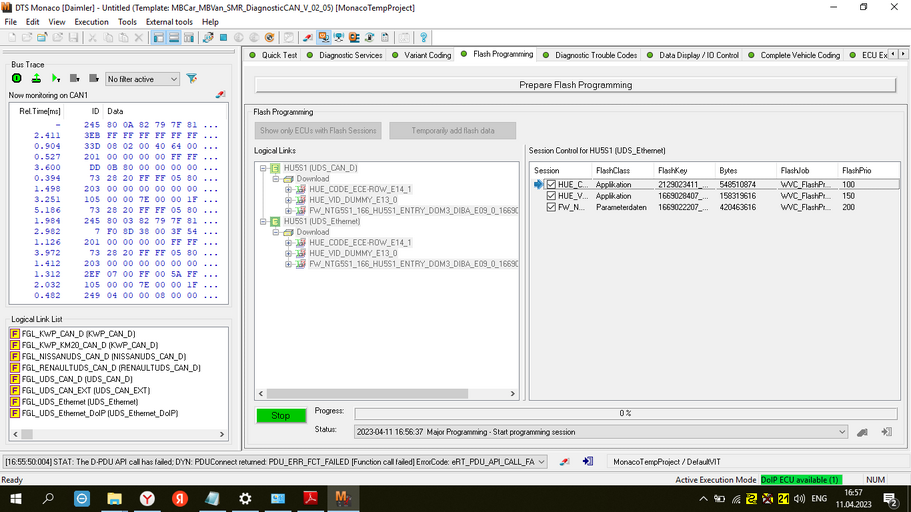This screenshot has height=512, width=911.
Task: Toggle the first layout view toolbar icon
Action: pyautogui.click(x=159, y=38)
